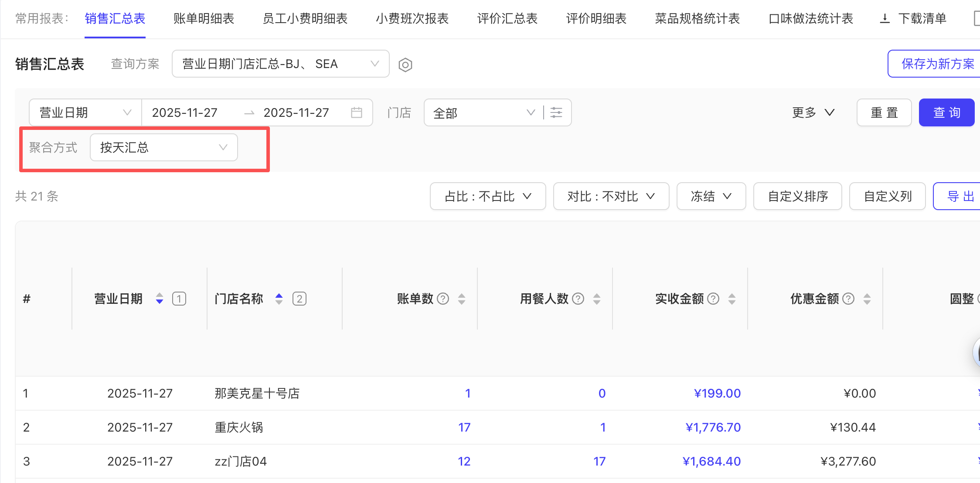
Task: Click the 重置 button
Action: coord(884,112)
